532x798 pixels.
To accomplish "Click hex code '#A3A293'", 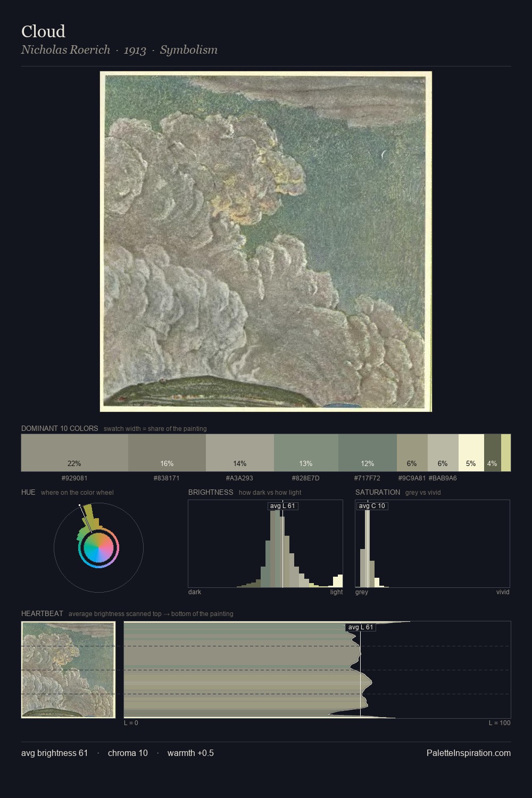I will [x=239, y=478].
